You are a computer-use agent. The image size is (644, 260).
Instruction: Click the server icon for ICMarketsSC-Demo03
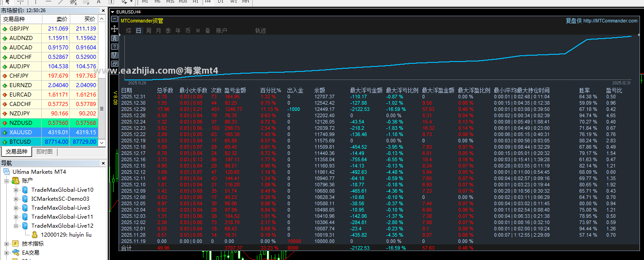[25, 198]
